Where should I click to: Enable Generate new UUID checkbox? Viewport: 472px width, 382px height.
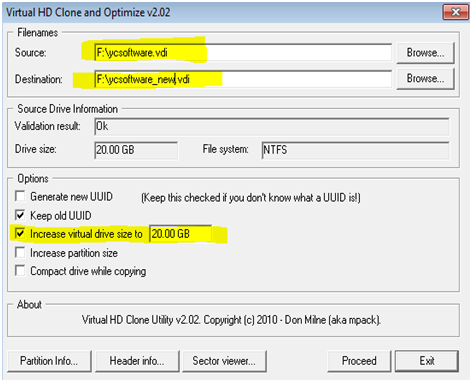tap(20, 196)
